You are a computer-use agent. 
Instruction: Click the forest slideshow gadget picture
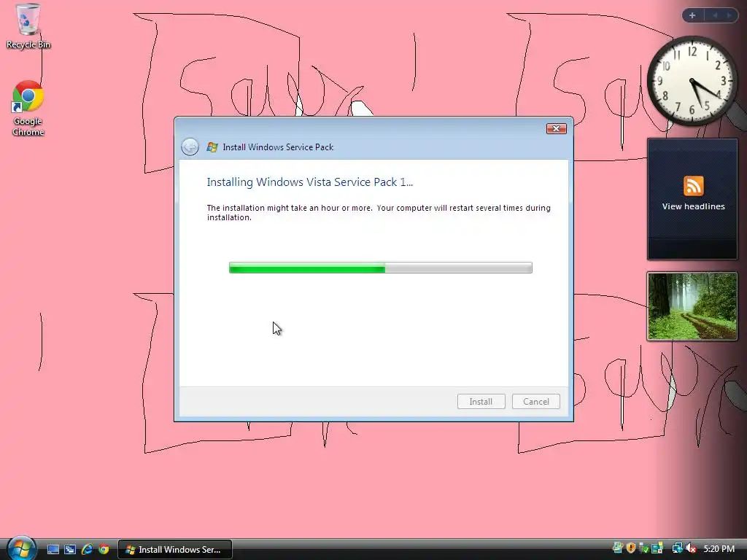692,306
